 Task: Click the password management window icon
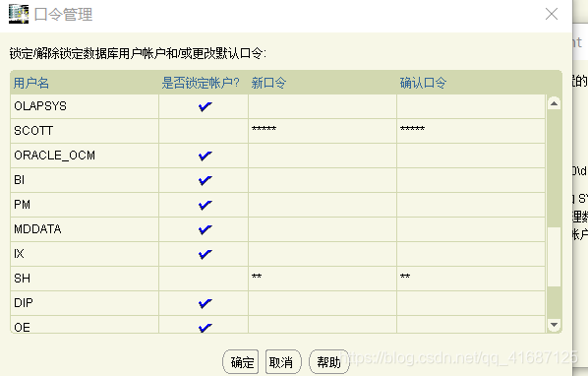coord(19,14)
